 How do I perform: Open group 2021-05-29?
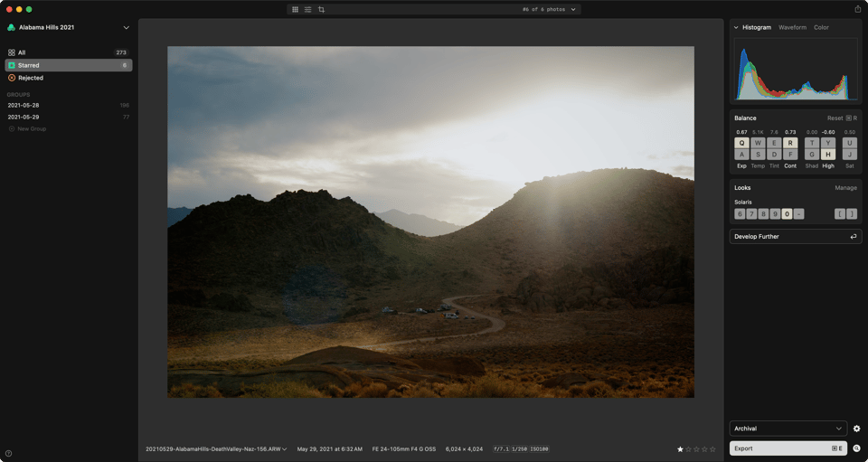[x=69, y=118]
